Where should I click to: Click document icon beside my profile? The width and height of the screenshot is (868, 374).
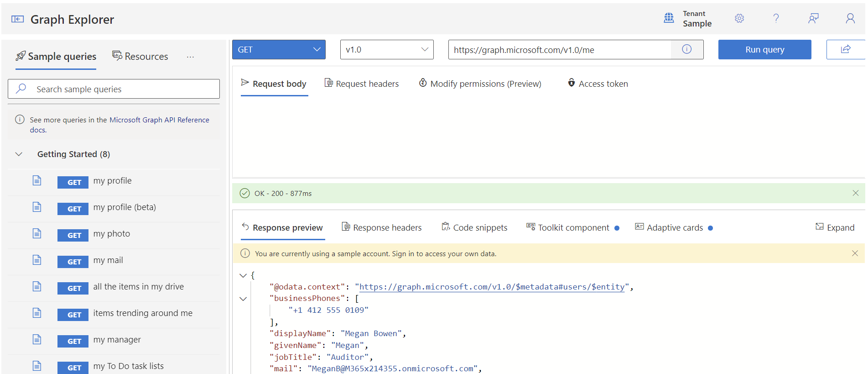point(37,180)
